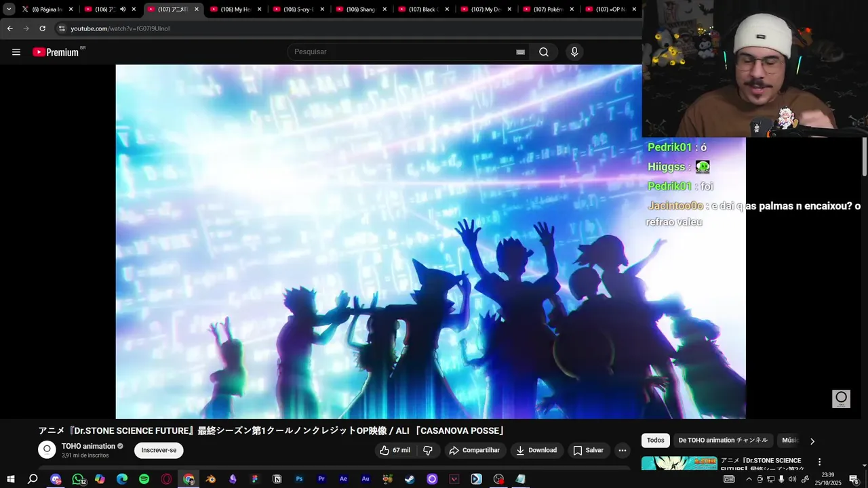868x488 pixels.
Task: Open Steam from the taskbar
Action: coord(410,479)
